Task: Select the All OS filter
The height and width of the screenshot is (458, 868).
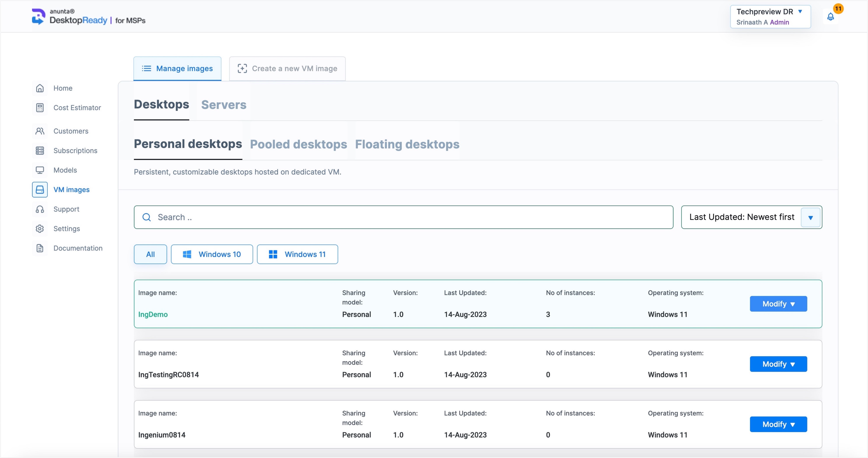Action: pos(150,254)
